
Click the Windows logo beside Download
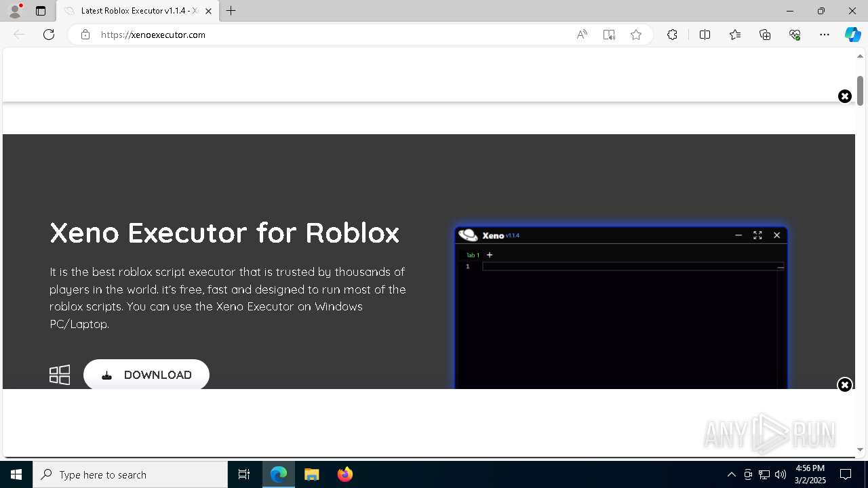[60, 375]
